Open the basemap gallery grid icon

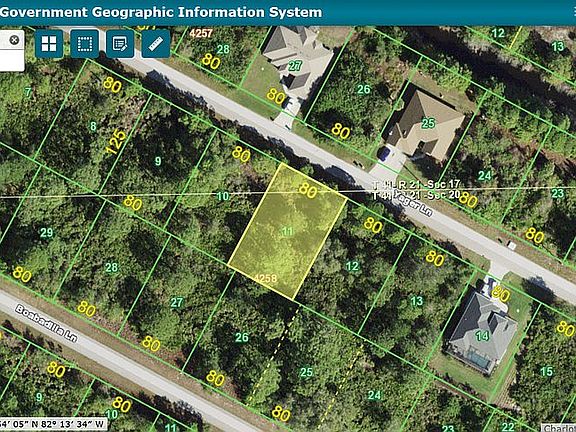49,44
